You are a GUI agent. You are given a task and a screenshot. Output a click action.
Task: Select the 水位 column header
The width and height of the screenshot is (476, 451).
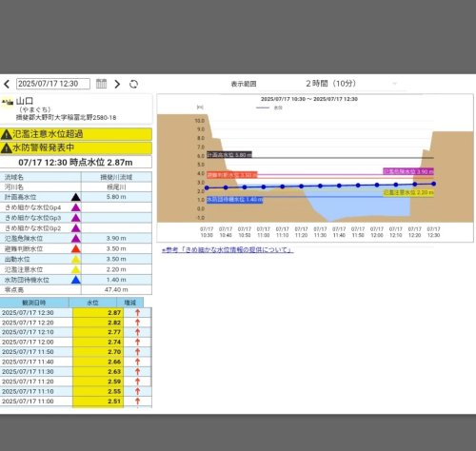(x=92, y=303)
